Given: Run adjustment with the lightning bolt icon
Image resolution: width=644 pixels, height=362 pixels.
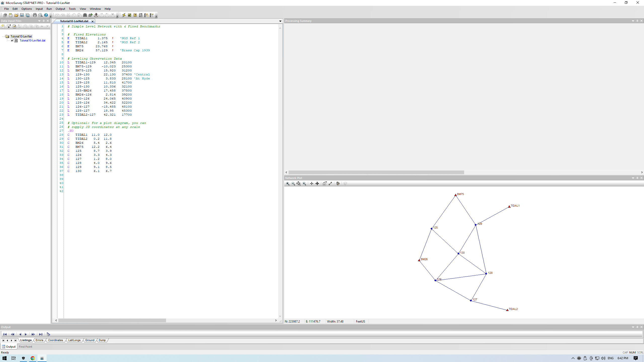Looking at the screenshot, I should (124, 15).
